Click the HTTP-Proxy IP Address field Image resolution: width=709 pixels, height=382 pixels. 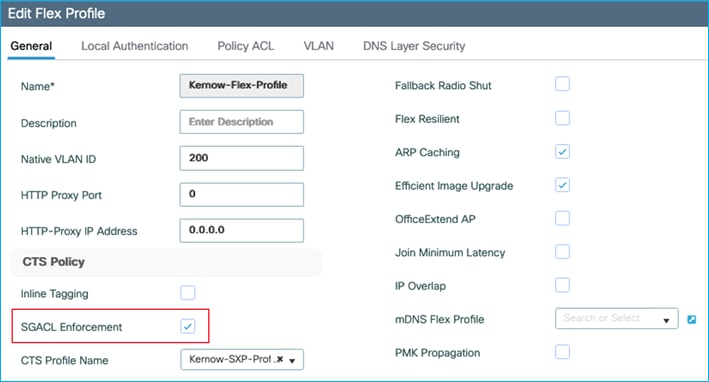click(241, 231)
